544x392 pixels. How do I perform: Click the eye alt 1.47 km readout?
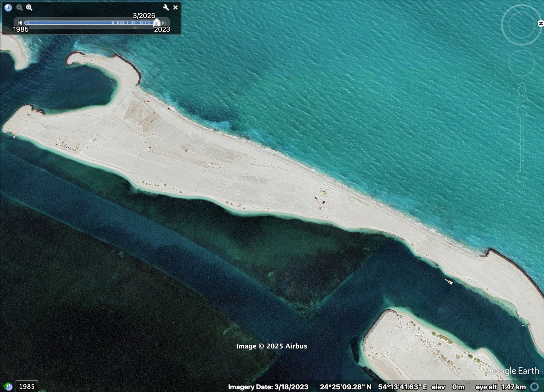click(501, 387)
